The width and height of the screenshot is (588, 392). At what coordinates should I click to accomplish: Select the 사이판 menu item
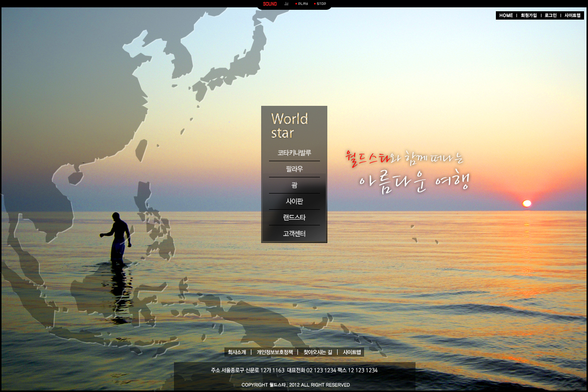[x=294, y=201]
